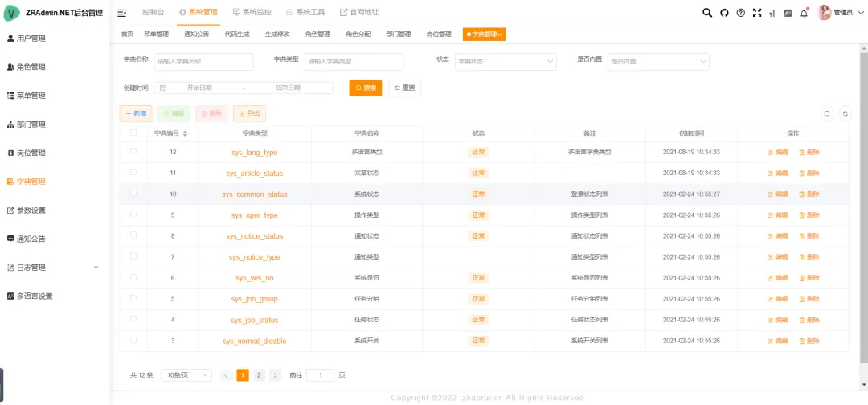The height and width of the screenshot is (405, 868).
Task: Close the 字典管理 tab
Action: coord(500,35)
